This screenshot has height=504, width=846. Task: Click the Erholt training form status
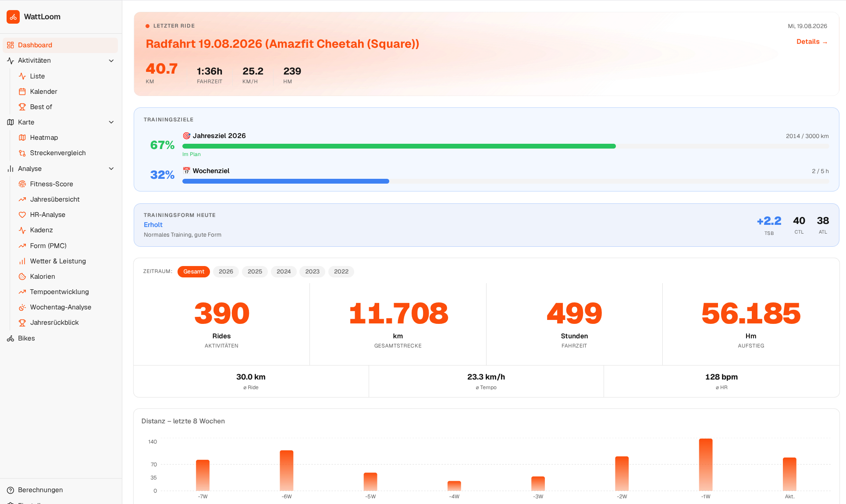point(153,225)
